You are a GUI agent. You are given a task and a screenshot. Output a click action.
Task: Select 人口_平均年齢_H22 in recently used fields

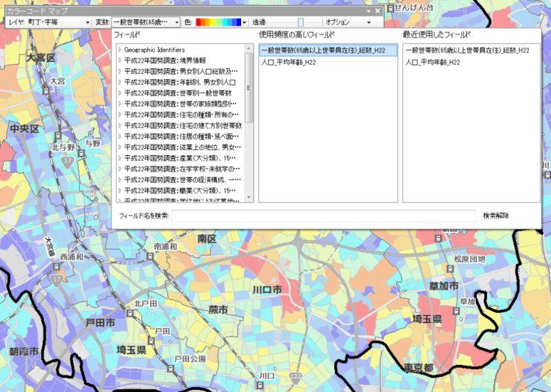coord(433,62)
